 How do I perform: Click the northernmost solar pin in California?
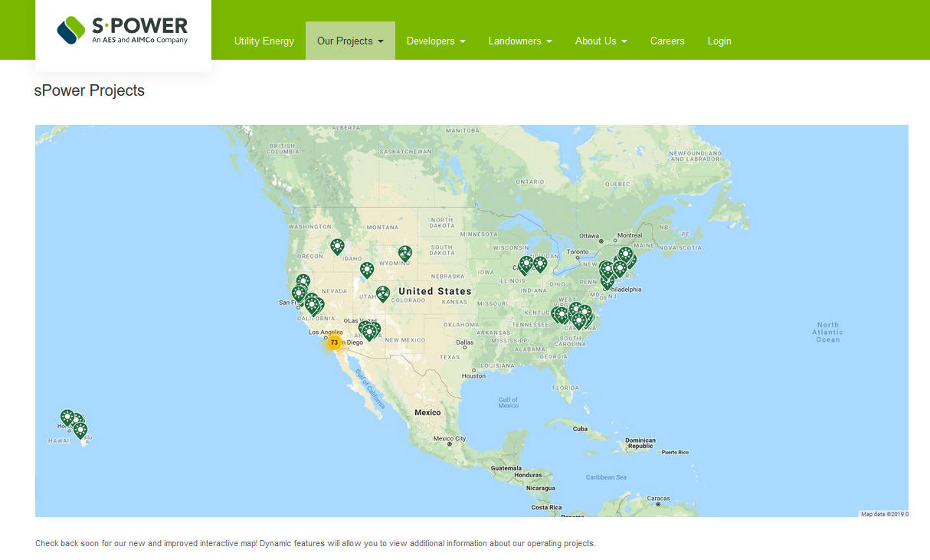click(303, 282)
